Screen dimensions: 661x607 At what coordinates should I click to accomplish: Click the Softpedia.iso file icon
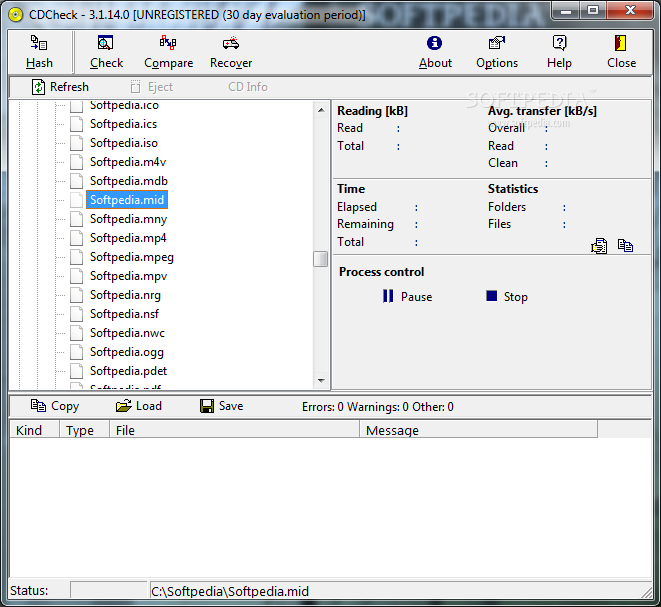click(x=76, y=143)
